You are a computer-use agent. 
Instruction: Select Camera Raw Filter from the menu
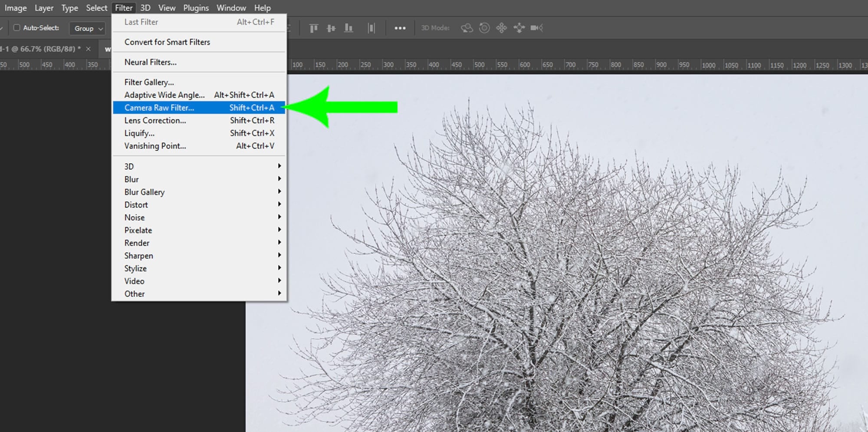[x=159, y=108]
